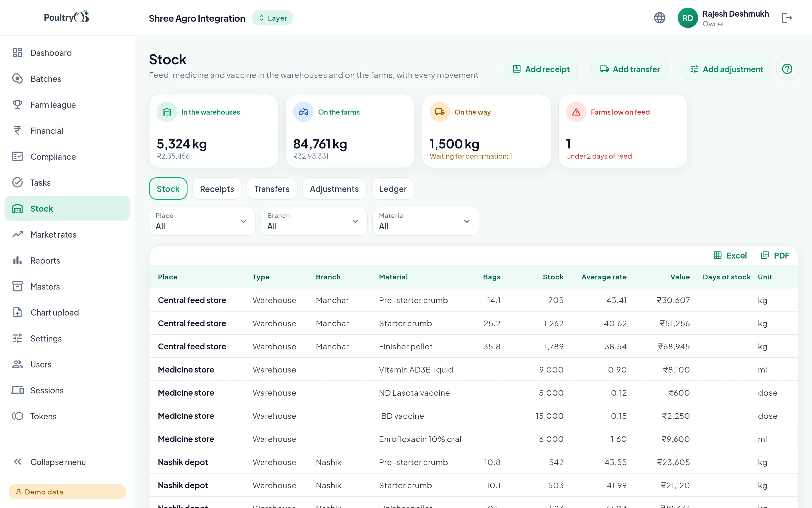The image size is (812, 508).
Task: Open the Adjustments tab
Action: pos(334,189)
